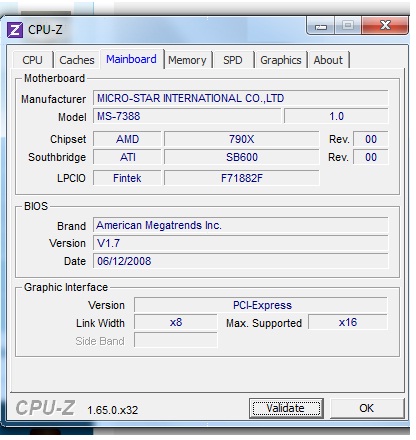This screenshot has width=416, height=440.
Task: Click the LPCIO model F71882F field
Action: [x=242, y=178]
